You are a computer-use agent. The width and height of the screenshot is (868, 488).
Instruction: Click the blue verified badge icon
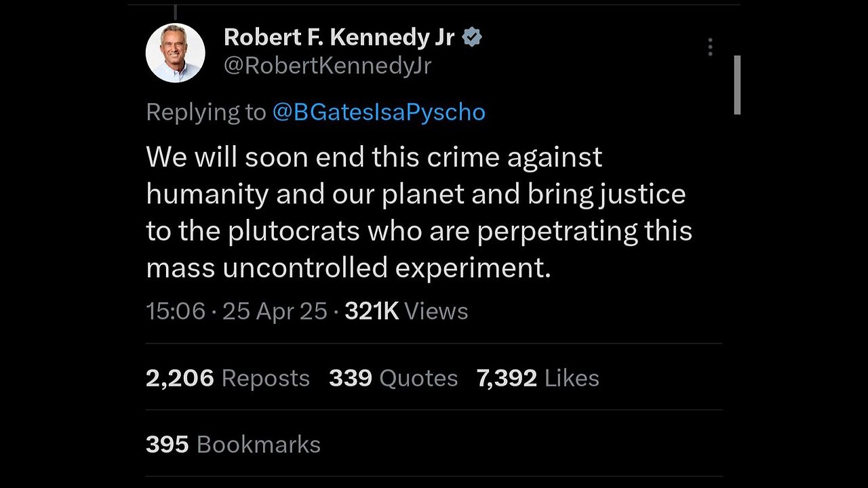pos(472,38)
